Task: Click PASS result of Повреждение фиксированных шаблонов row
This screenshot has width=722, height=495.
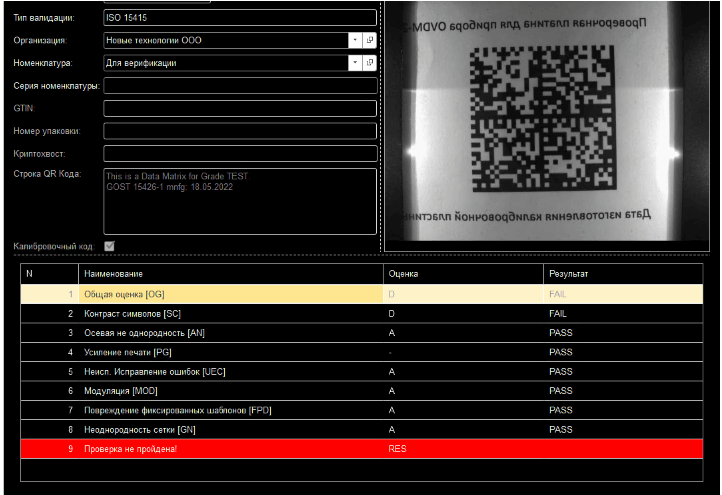Action: click(560, 410)
